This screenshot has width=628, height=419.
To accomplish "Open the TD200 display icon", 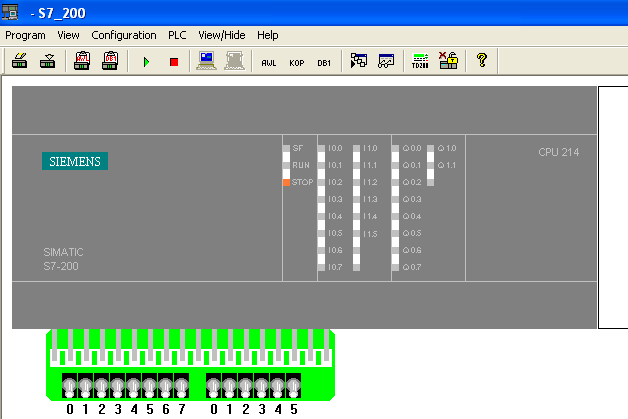I will point(420,61).
